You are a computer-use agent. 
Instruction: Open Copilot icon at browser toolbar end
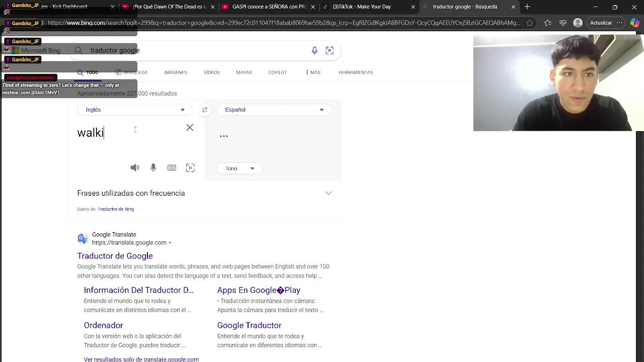coord(635,23)
